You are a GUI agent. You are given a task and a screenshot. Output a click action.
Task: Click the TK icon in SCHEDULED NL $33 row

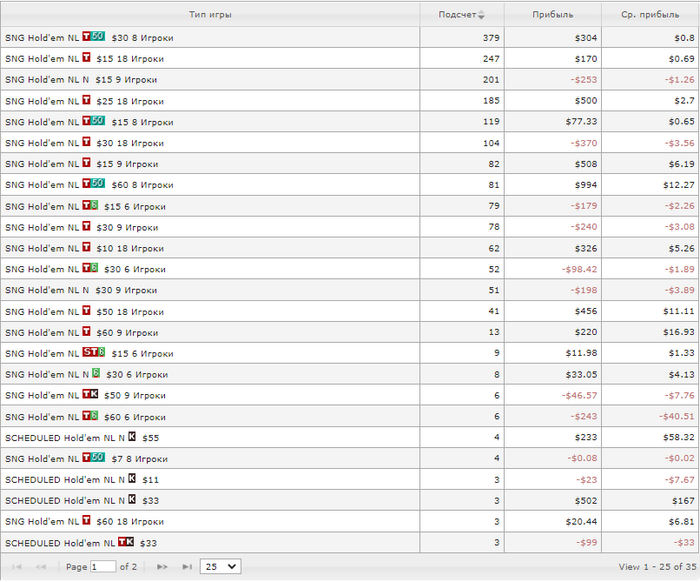point(126,542)
